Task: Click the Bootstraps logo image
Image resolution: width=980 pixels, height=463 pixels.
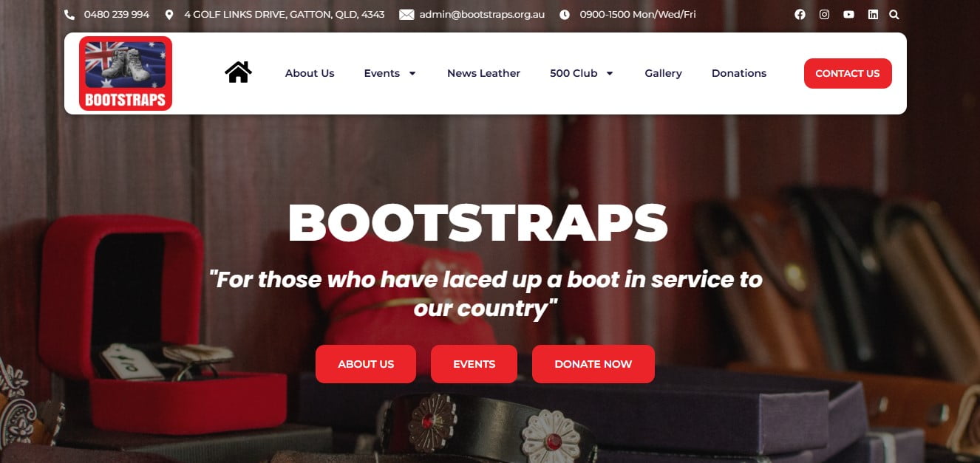Action: [126, 73]
